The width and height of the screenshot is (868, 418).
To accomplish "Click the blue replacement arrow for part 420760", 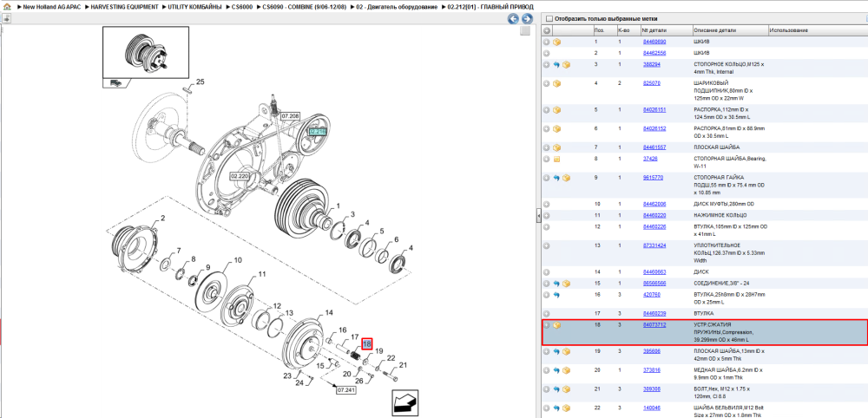I will [x=557, y=295].
